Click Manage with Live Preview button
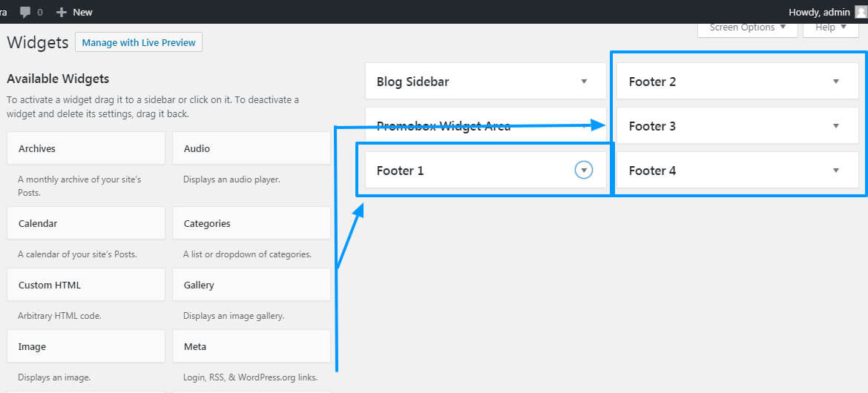The image size is (868, 393). 139,43
